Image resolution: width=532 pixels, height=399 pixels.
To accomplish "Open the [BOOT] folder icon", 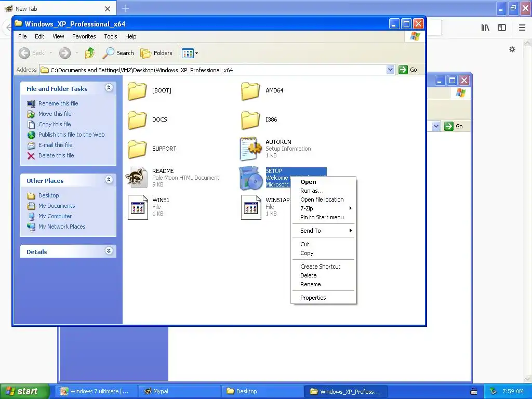I will coord(137,91).
